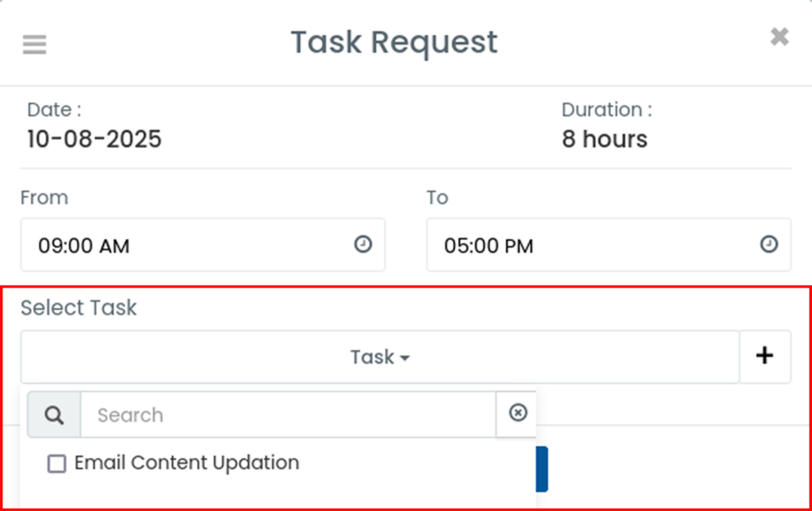Click the clock icon in From field
The image size is (812, 511).
[x=363, y=244]
